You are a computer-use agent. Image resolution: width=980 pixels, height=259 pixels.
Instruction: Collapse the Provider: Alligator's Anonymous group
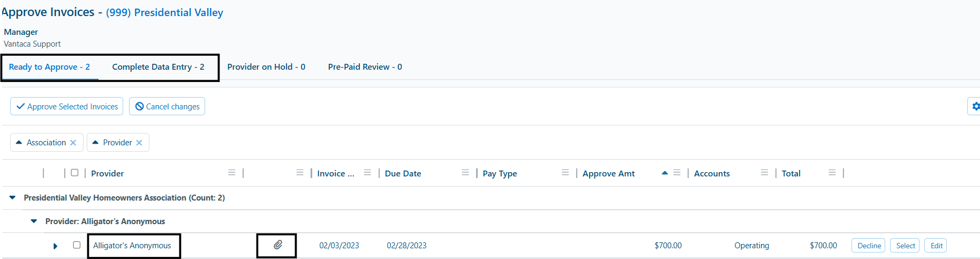(x=34, y=221)
